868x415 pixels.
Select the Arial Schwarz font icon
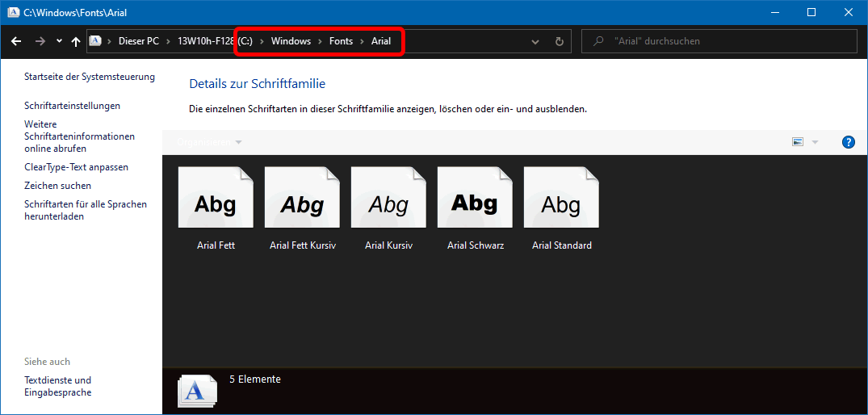pyautogui.click(x=475, y=198)
